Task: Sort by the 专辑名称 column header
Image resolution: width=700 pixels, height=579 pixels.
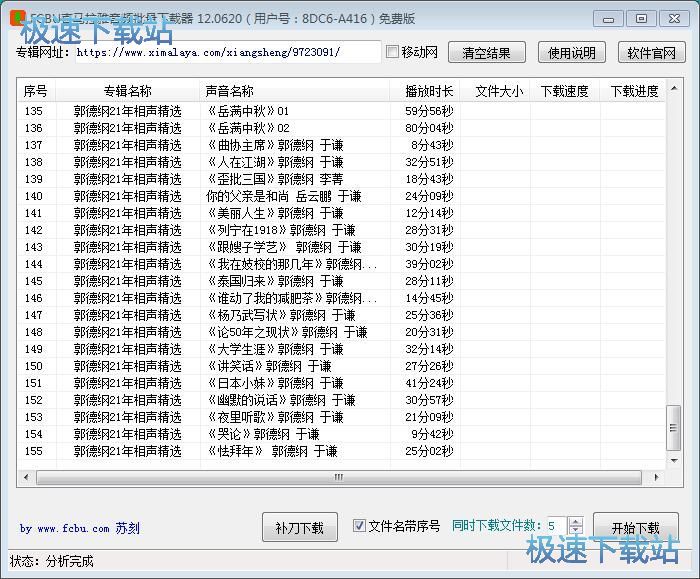Action: [128, 92]
